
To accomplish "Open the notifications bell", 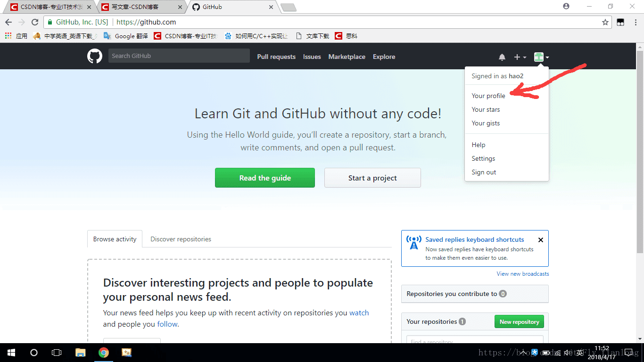I will point(502,57).
